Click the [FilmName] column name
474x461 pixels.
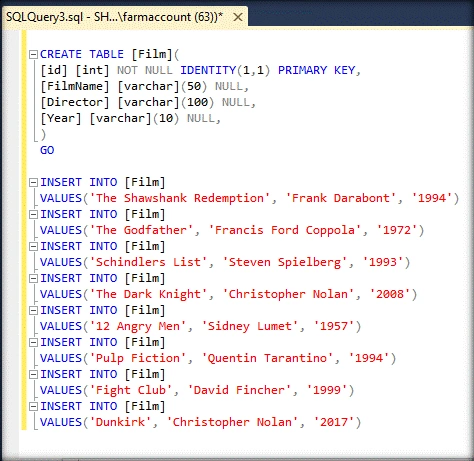coord(75,86)
